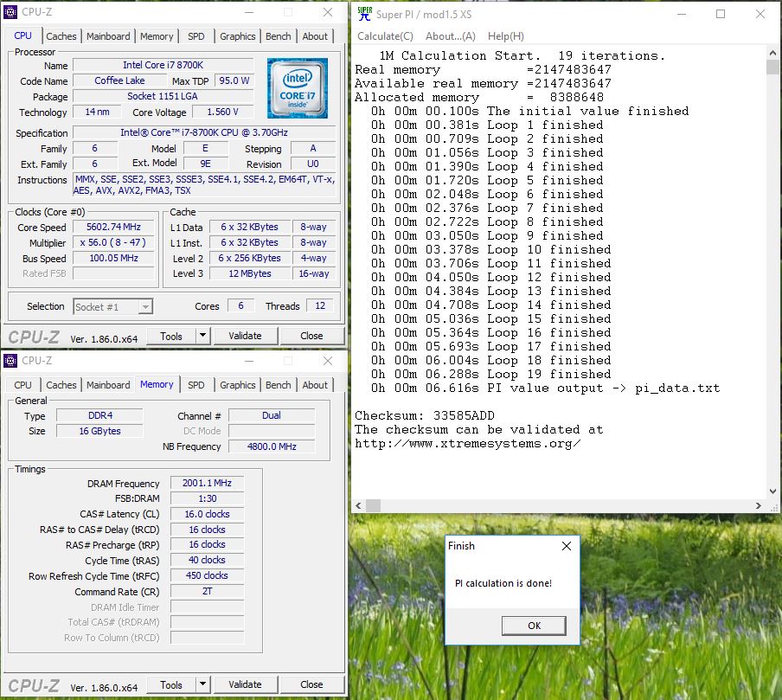Click the Super PI horizontal scrollbar thumb
The width and height of the screenshot is (782, 700).
pyautogui.click(x=373, y=505)
